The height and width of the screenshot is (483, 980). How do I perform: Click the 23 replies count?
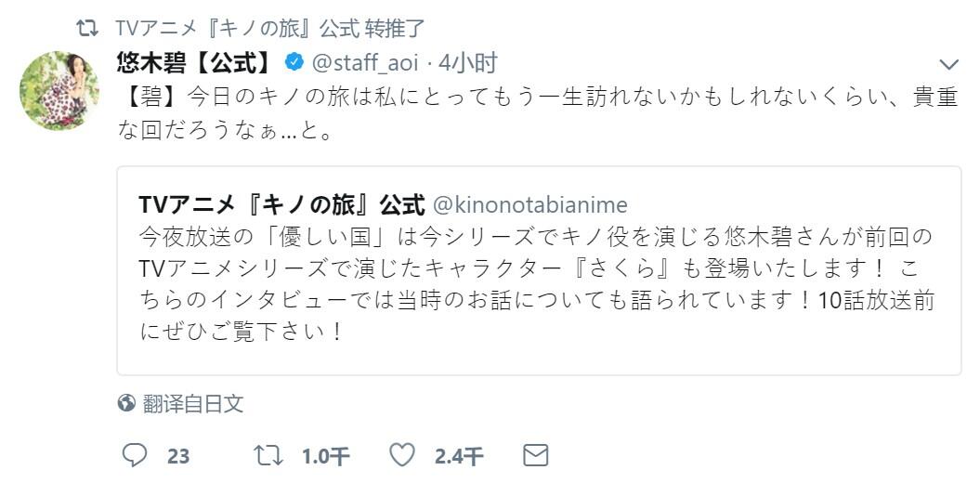click(x=178, y=457)
